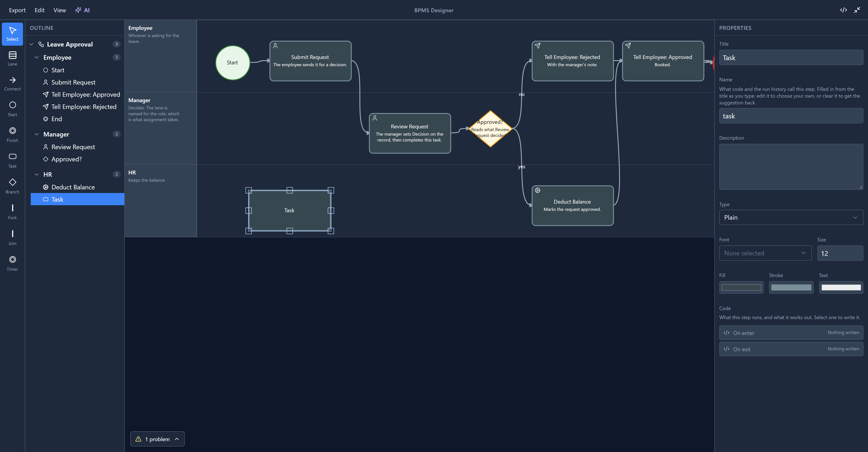This screenshot has height=452, width=868.
Task: Pick the Task shape tool
Action: click(x=12, y=161)
